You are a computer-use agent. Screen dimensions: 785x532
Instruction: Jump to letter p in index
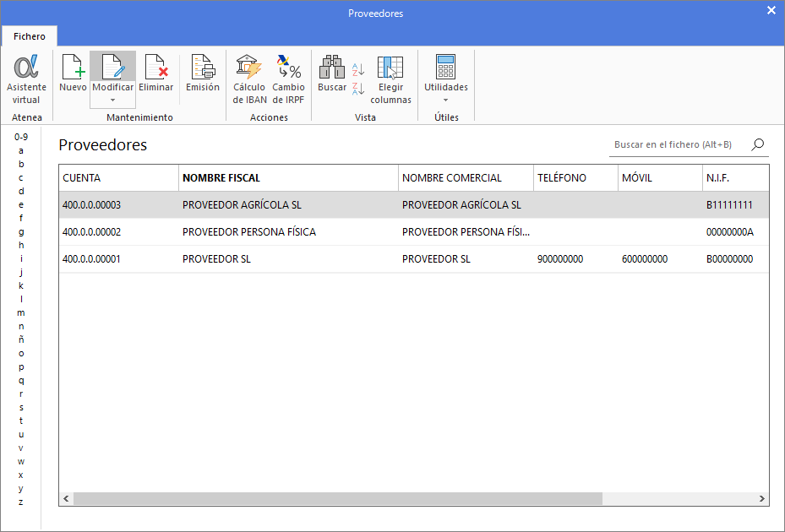[21, 366]
